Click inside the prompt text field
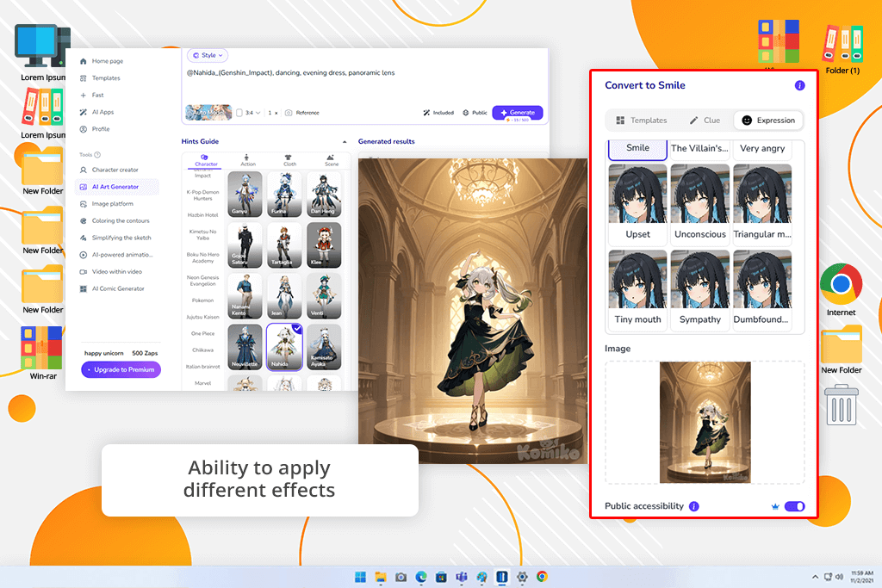 click(x=364, y=84)
